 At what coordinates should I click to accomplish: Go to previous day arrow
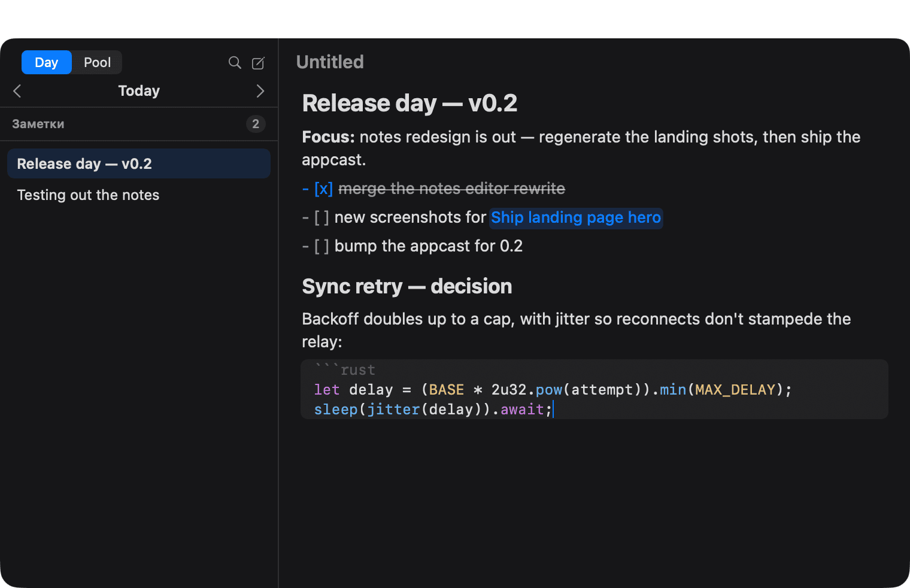coord(17,91)
